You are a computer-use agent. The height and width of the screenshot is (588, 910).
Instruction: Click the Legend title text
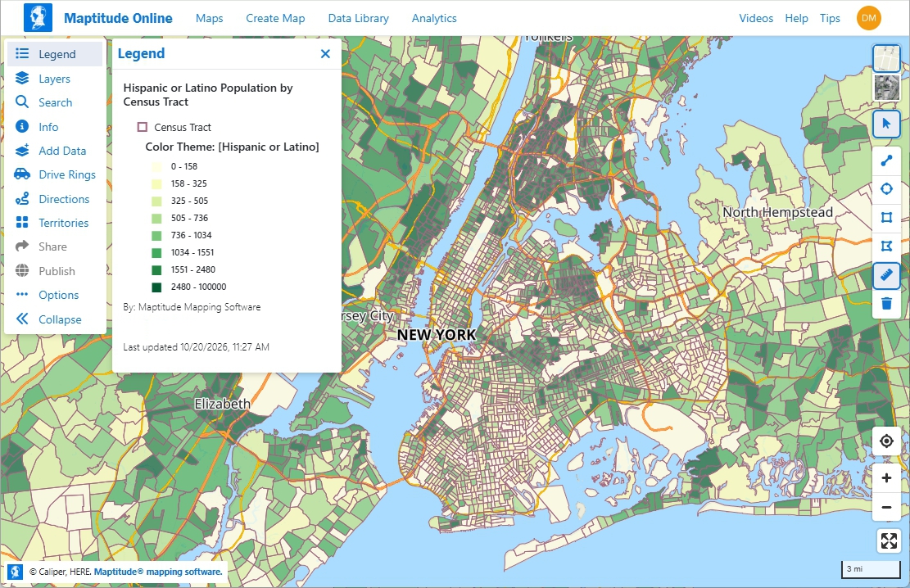(141, 53)
